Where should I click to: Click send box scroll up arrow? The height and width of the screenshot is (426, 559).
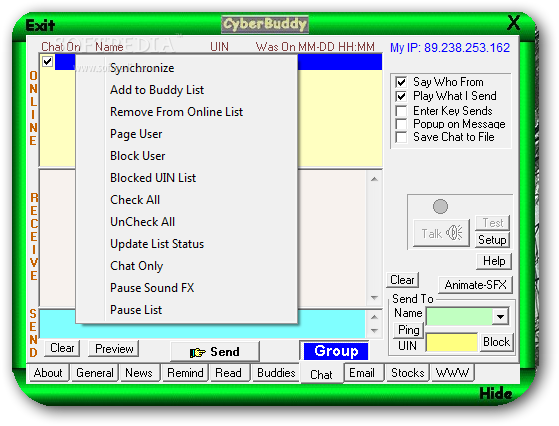374,317
